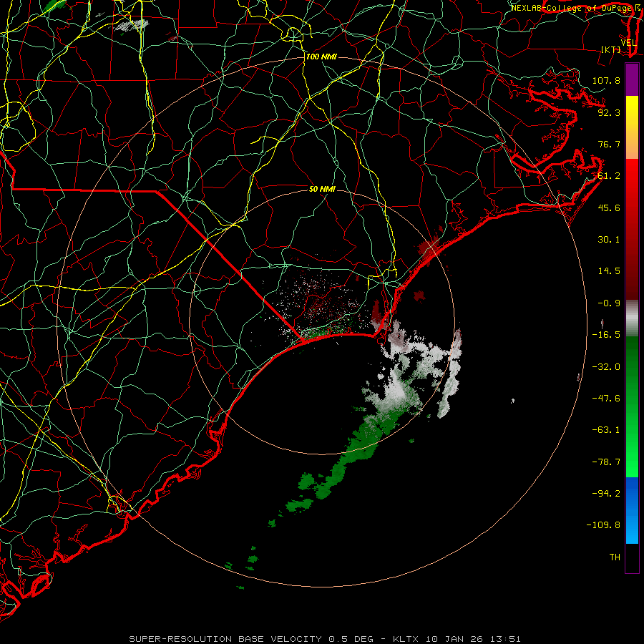
Task: Click the 30.1 legend value
Action: pyautogui.click(x=609, y=240)
